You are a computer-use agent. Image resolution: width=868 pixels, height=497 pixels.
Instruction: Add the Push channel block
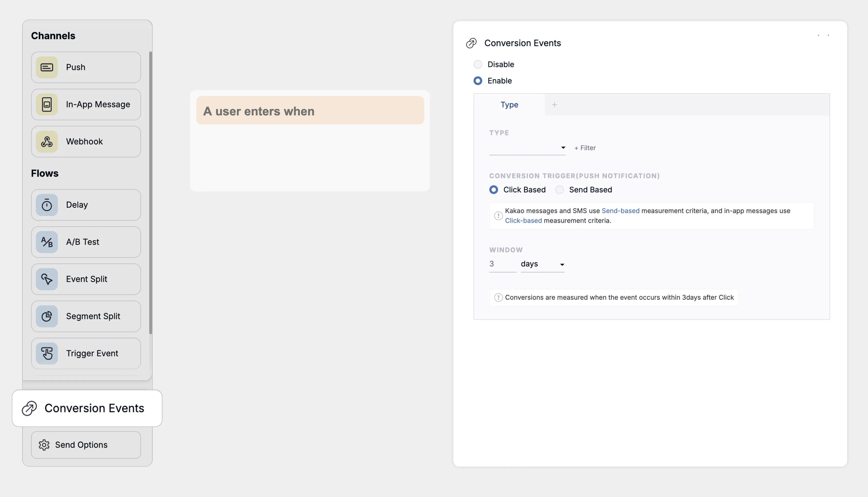[86, 67]
